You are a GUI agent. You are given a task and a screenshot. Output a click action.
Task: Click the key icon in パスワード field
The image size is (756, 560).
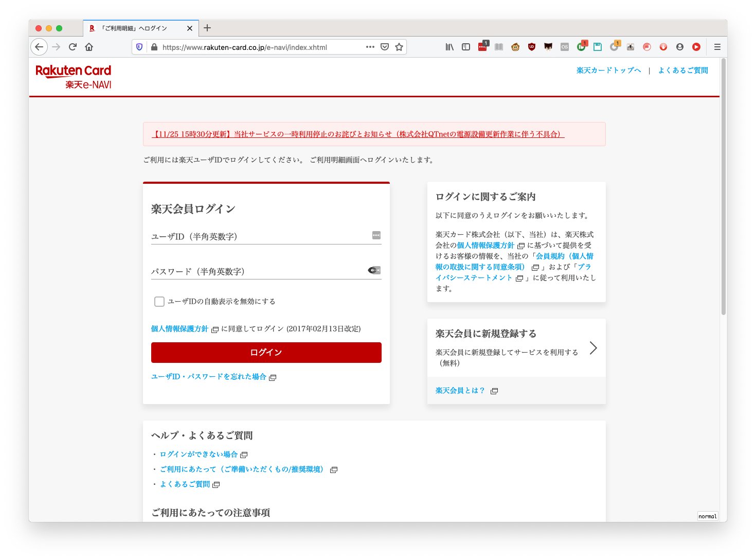pos(374,270)
